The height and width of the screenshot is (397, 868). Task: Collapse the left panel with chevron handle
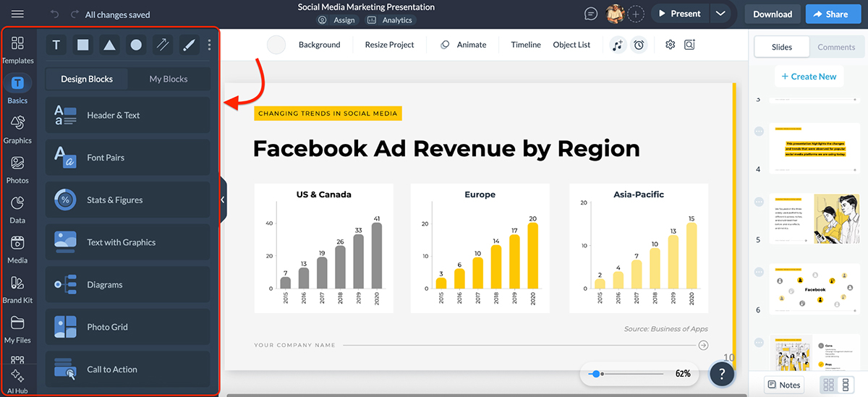click(x=223, y=200)
